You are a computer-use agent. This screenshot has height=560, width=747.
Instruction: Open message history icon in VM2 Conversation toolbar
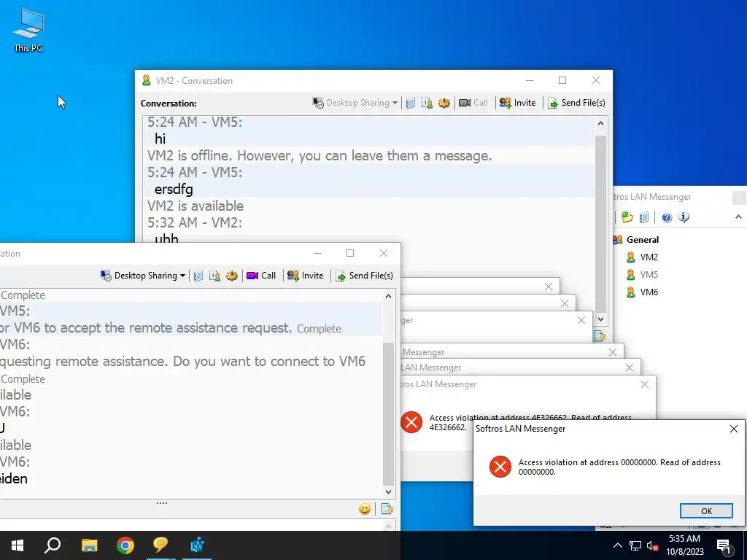coord(411,103)
